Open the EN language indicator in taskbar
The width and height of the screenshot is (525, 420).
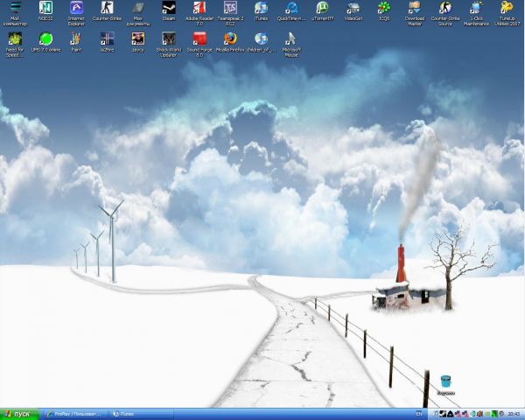[417, 413]
